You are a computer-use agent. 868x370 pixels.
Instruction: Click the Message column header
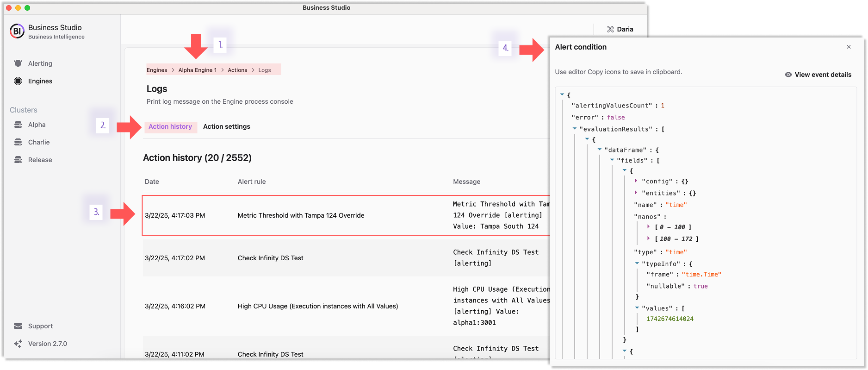click(x=466, y=182)
